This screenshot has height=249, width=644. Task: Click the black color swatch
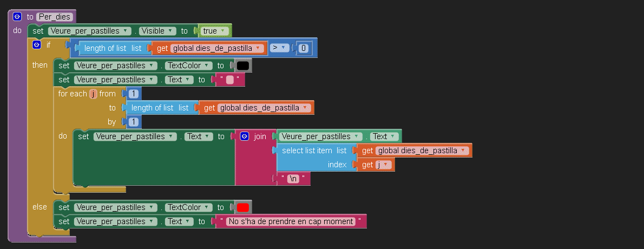(x=243, y=65)
